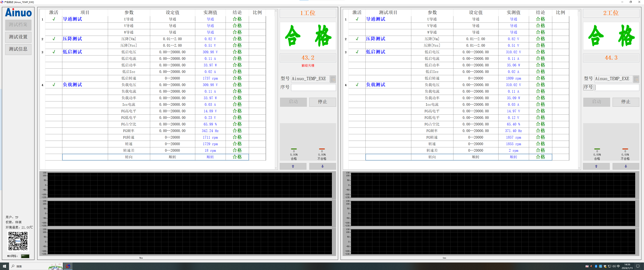
Task: Toggle activation check for 低启测试 station 1
Action: (54, 52)
